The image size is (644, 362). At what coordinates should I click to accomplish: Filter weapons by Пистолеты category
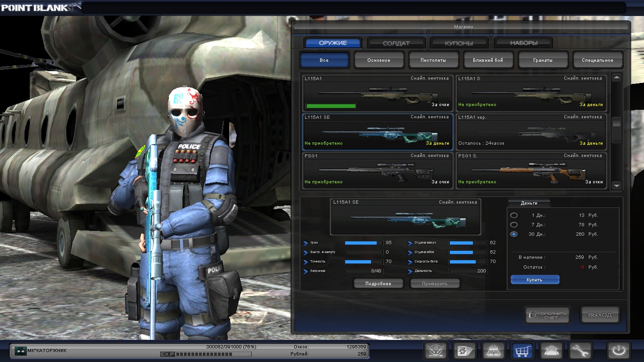[433, 60]
